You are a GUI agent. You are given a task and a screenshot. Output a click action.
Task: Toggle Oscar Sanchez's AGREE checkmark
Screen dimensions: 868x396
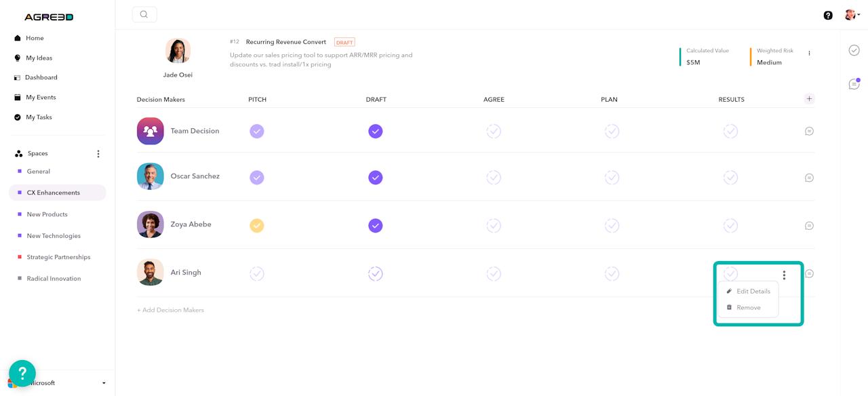tap(494, 178)
